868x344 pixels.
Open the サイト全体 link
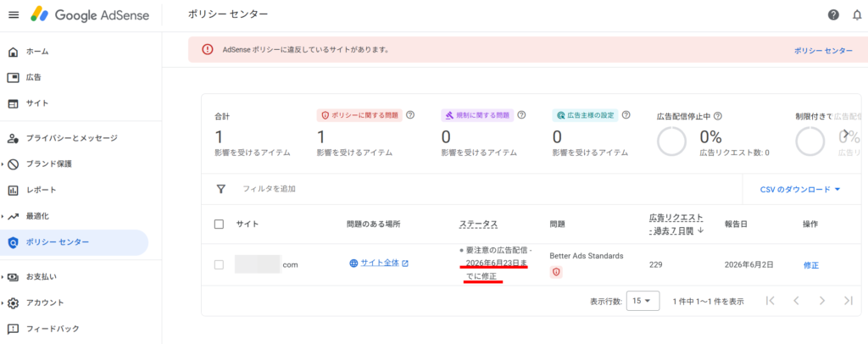point(380,264)
